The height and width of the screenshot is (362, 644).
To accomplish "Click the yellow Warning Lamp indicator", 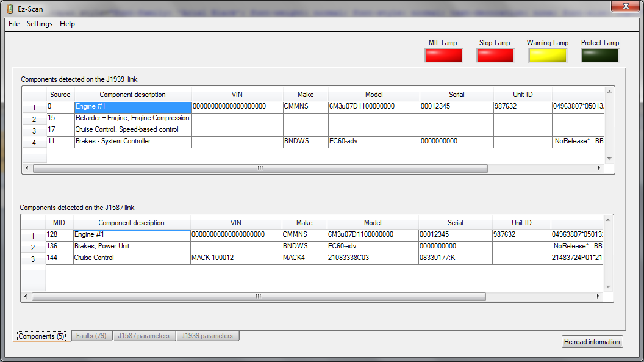I will click(x=548, y=56).
